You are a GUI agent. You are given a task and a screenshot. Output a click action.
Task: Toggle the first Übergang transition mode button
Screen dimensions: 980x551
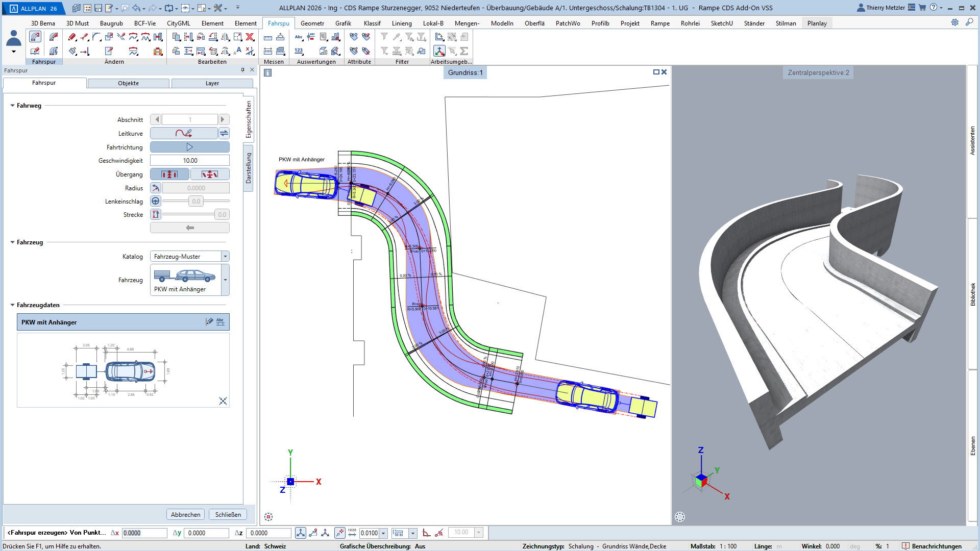click(x=169, y=174)
